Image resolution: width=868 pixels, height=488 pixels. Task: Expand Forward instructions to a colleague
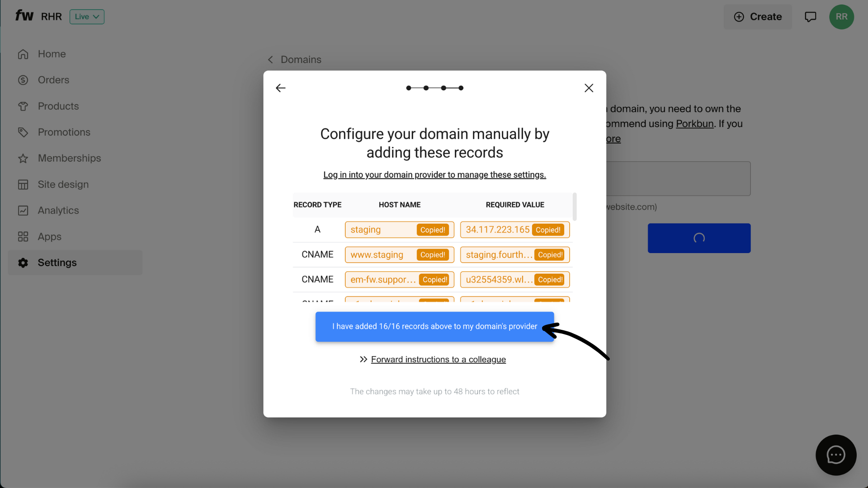click(438, 359)
